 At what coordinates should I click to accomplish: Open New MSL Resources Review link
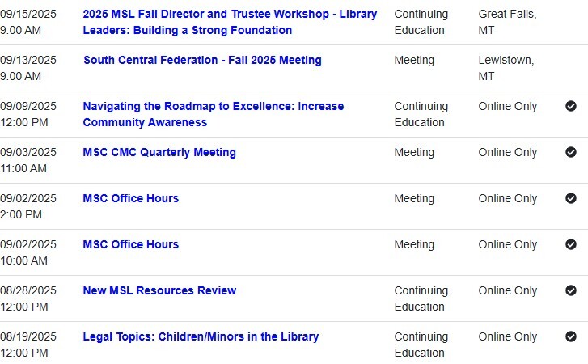click(159, 290)
